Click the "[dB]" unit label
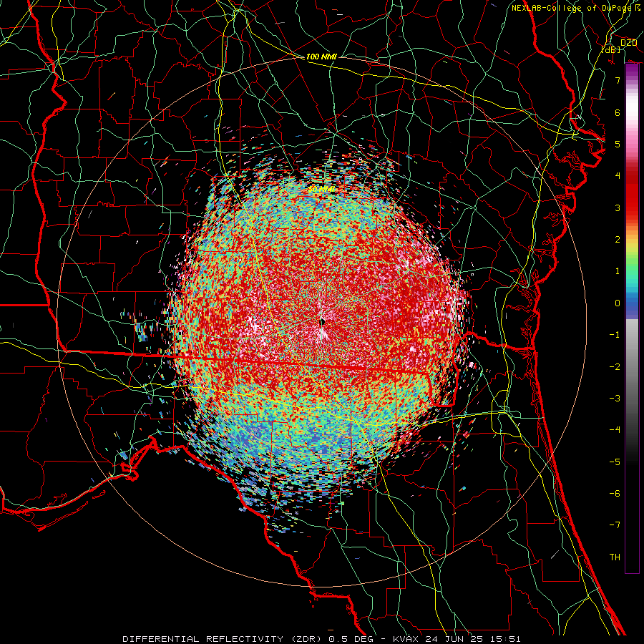The image size is (644, 644). pos(611,49)
